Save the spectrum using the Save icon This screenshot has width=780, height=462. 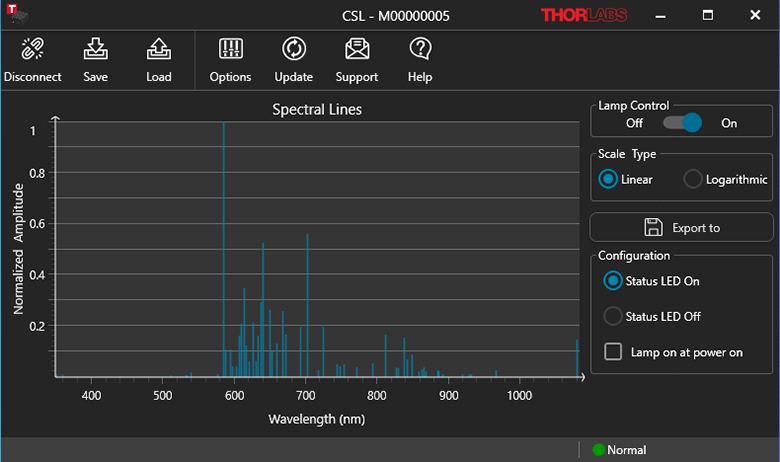(x=96, y=50)
